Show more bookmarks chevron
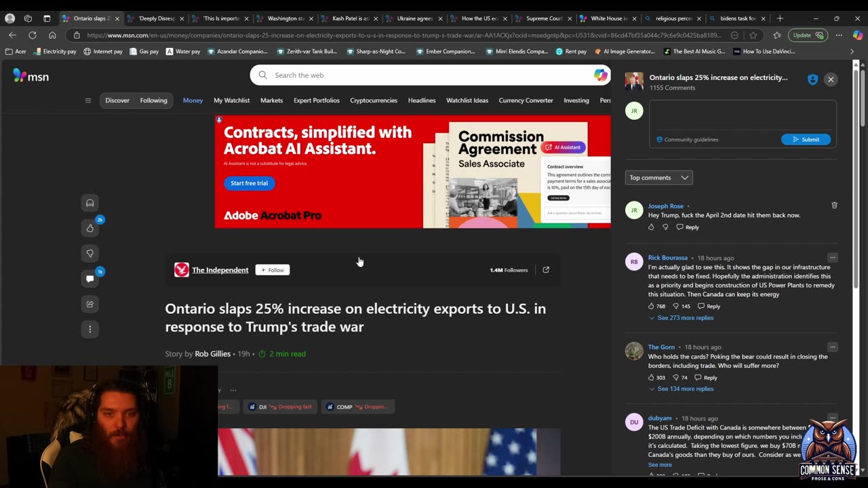The image size is (868, 488). click(x=852, y=52)
